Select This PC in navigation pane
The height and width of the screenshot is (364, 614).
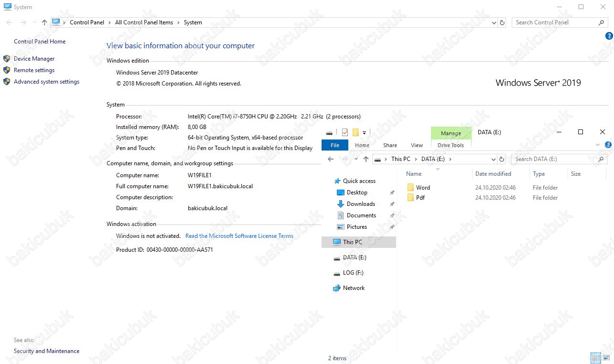359,242
